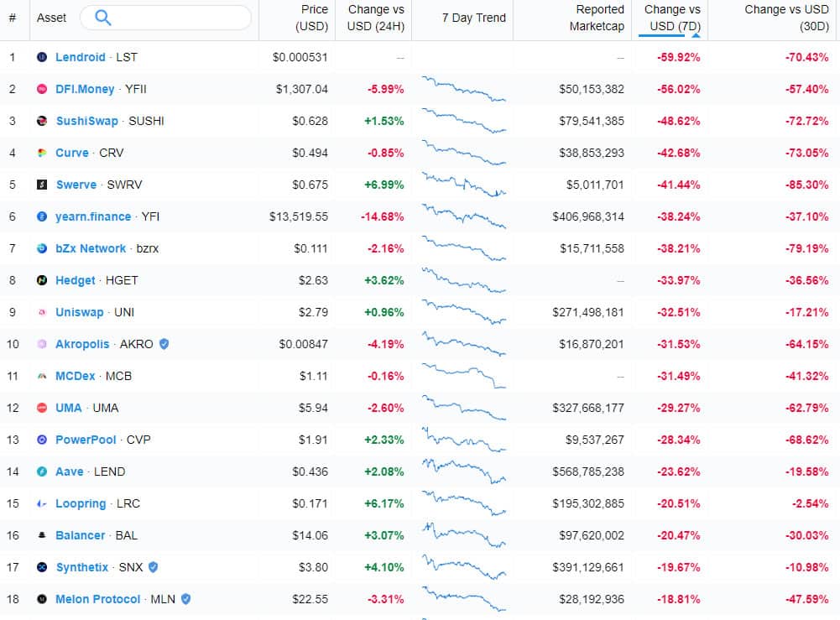840x620 pixels.
Task: Sort by Reported Marketcap column header
Action: [x=597, y=18]
